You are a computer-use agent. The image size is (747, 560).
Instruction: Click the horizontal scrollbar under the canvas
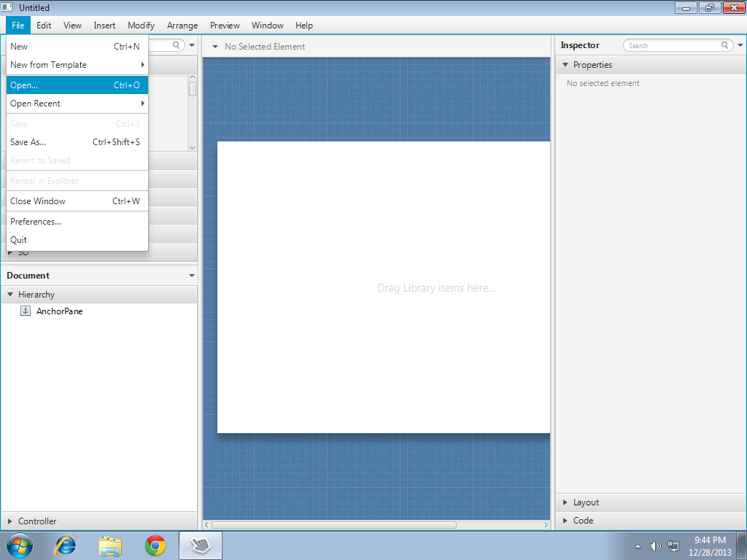pyautogui.click(x=333, y=525)
